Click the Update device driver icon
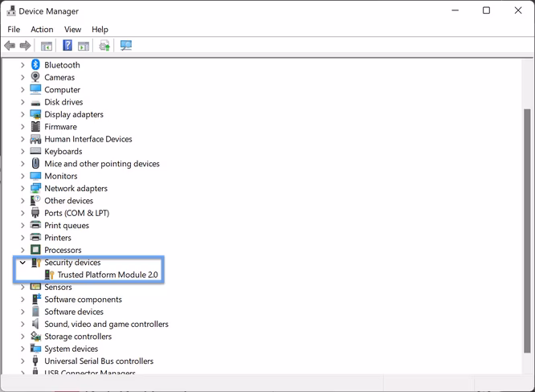Viewport: 535px width, 392px height. [x=104, y=45]
